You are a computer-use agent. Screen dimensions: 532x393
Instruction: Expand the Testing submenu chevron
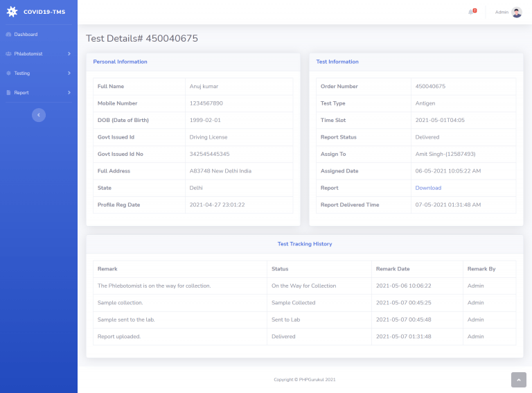click(x=69, y=73)
